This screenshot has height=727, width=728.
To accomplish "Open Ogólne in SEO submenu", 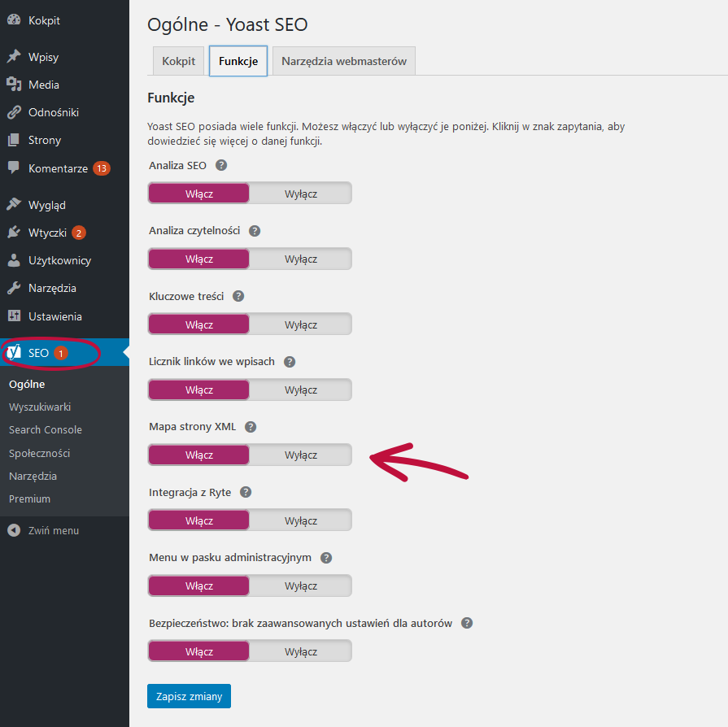I will click(27, 384).
